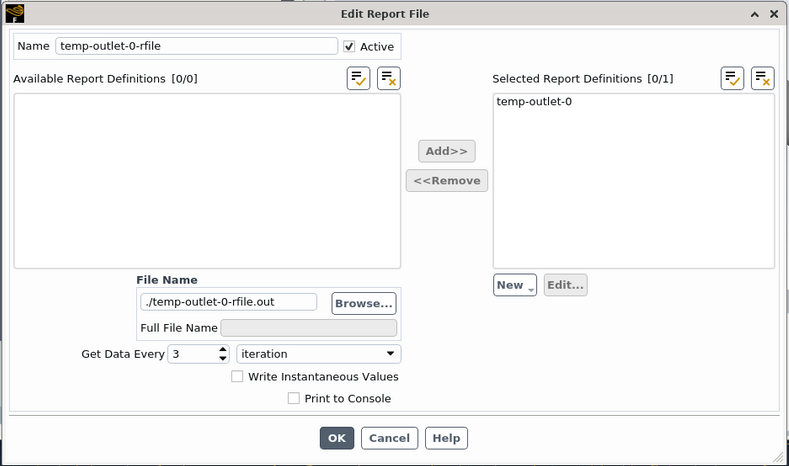This screenshot has height=466, width=789.
Task: Select all Available Report Definitions icon
Action: [359, 79]
